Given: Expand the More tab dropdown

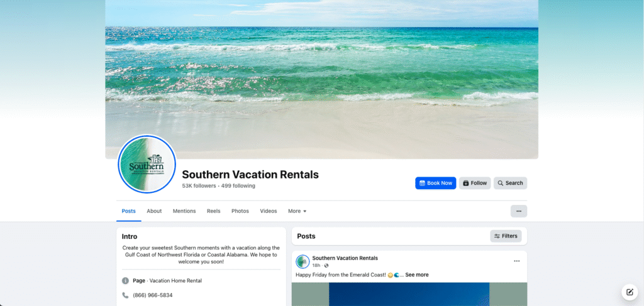Looking at the screenshot, I should 297,211.
